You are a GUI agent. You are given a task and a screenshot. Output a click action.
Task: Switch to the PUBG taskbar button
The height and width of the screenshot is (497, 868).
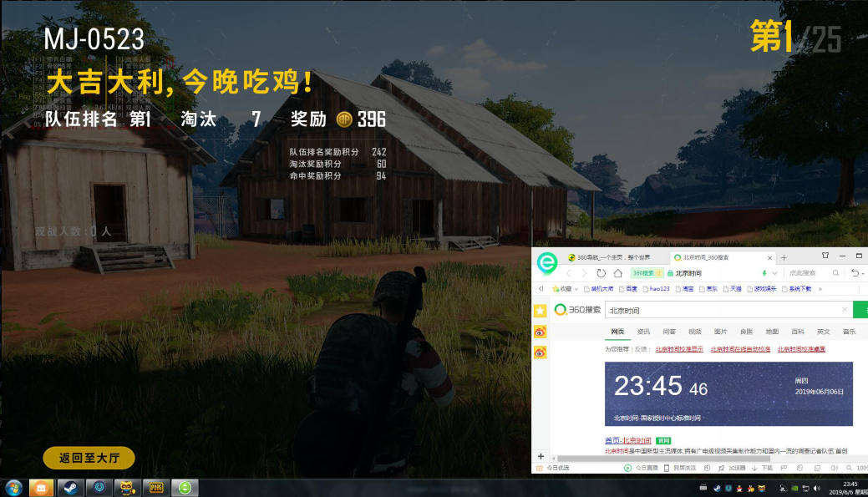coord(156,488)
